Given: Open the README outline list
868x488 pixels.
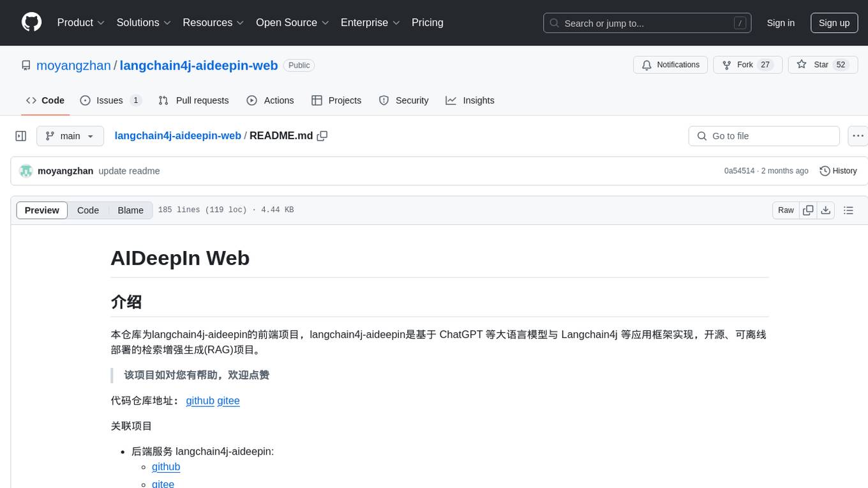Looking at the screenshot, I should coord(848,210).
